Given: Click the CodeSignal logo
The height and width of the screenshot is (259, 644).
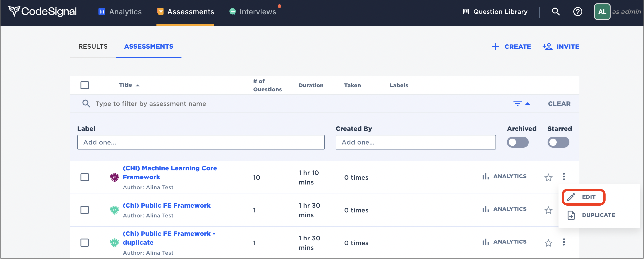Looking at the screenshot, I should [43, 12].
